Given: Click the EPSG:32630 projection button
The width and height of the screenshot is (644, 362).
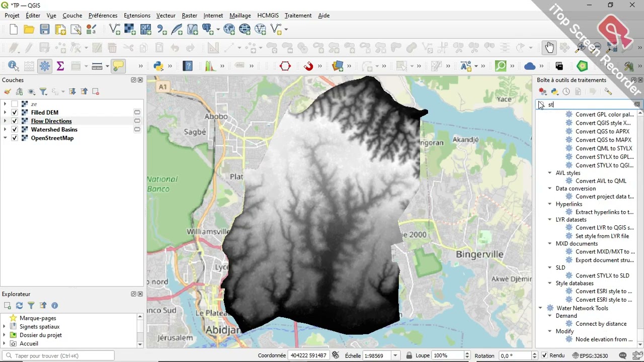Looking at the screenshot, I should [x=590, y=355].
